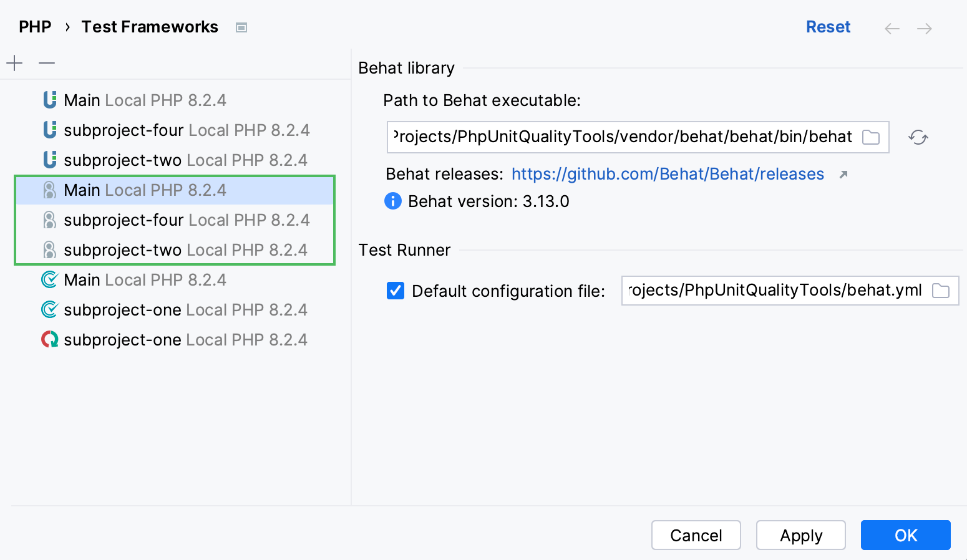Apply the current settings

[x=800, y=535]
